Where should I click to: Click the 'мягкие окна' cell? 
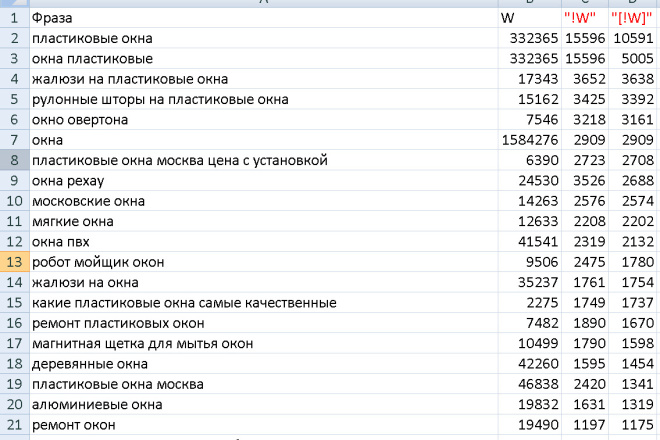coord(264,221)
